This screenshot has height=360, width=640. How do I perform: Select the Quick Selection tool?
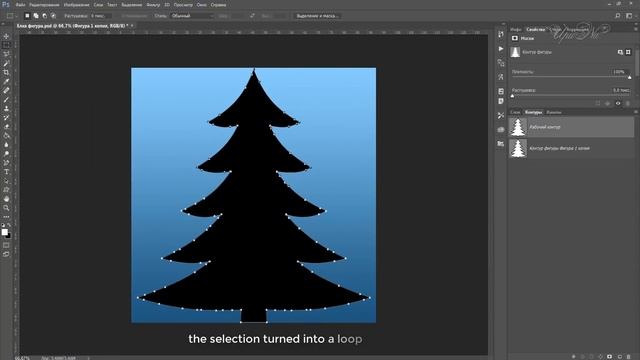[x=6, y=63]
